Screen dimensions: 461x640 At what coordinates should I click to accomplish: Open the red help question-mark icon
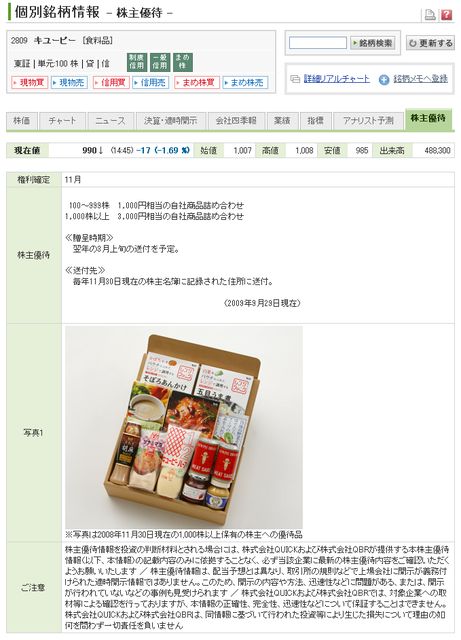coord(446,15)
